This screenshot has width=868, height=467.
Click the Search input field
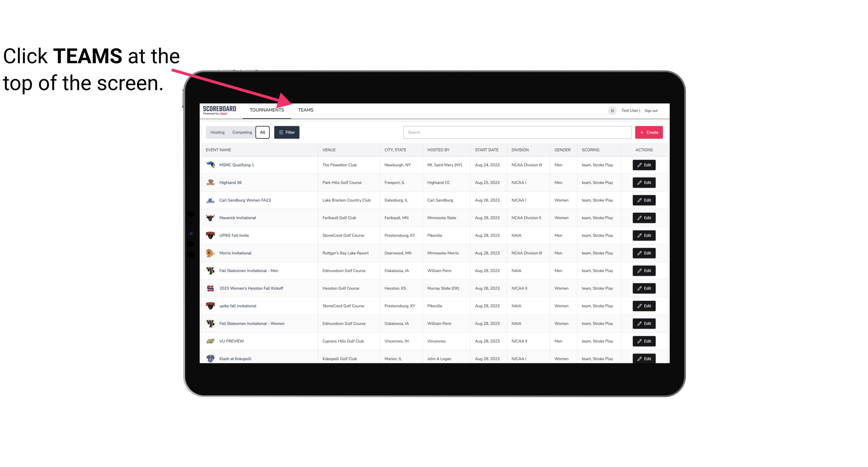point(515,132)
